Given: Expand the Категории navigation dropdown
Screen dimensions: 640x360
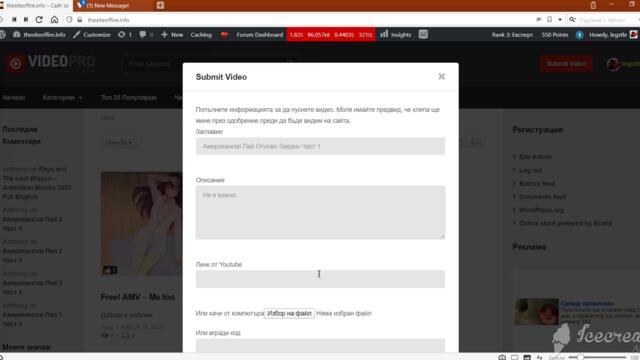Looking at the screenshot, I should point(62,98).
